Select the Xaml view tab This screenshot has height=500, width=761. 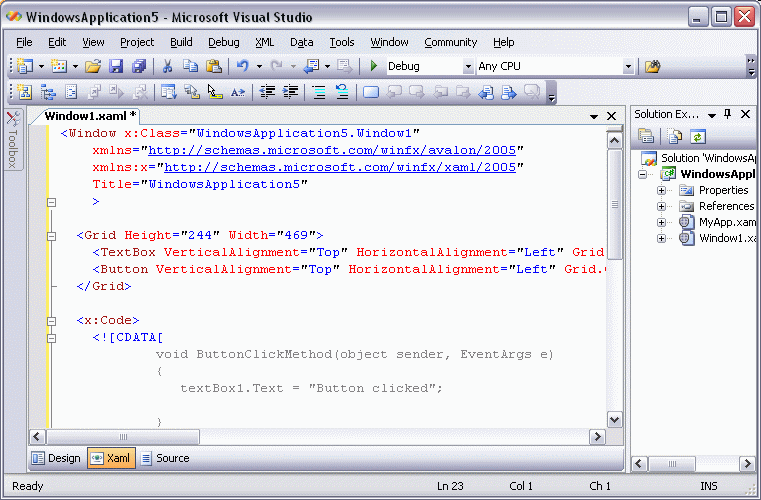tap(112, 458)
